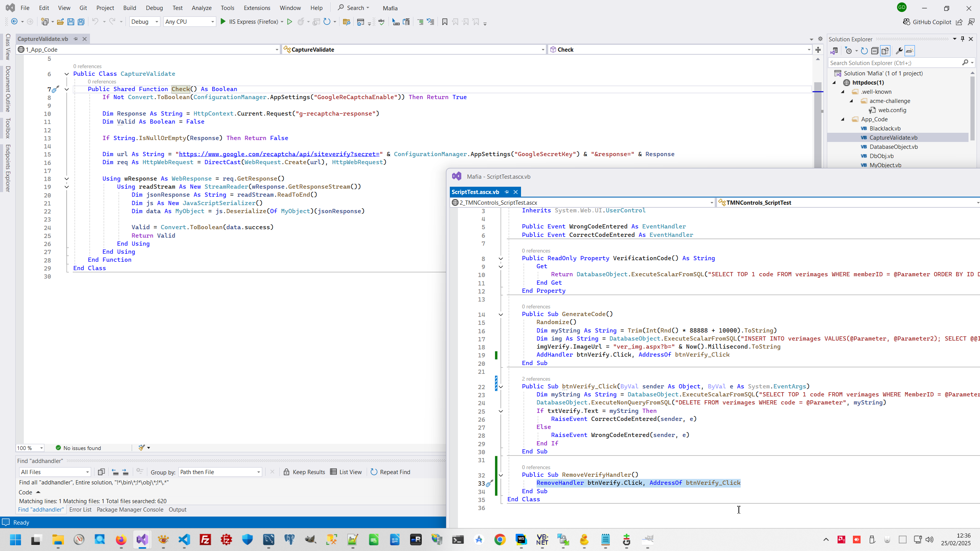This screenshot has width=980, height=551.
Task: Click Collapse All icon in Solution Explorer
Action: tap(875, 51)
